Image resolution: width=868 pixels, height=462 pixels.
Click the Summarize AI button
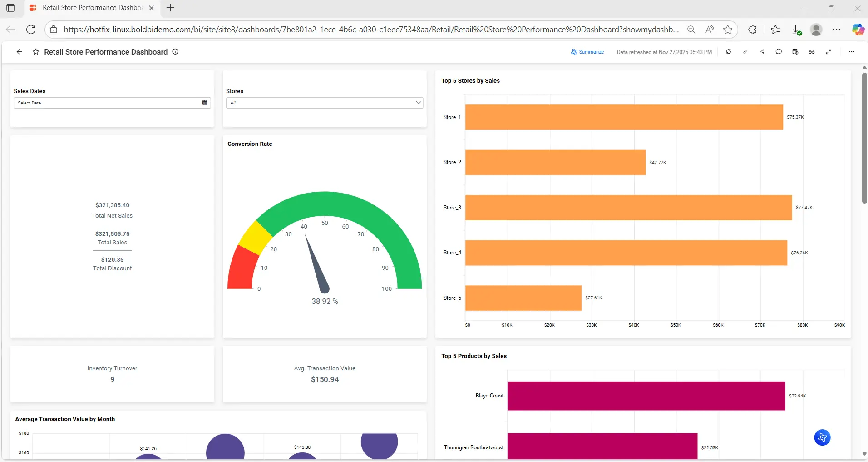coord(587,52)
